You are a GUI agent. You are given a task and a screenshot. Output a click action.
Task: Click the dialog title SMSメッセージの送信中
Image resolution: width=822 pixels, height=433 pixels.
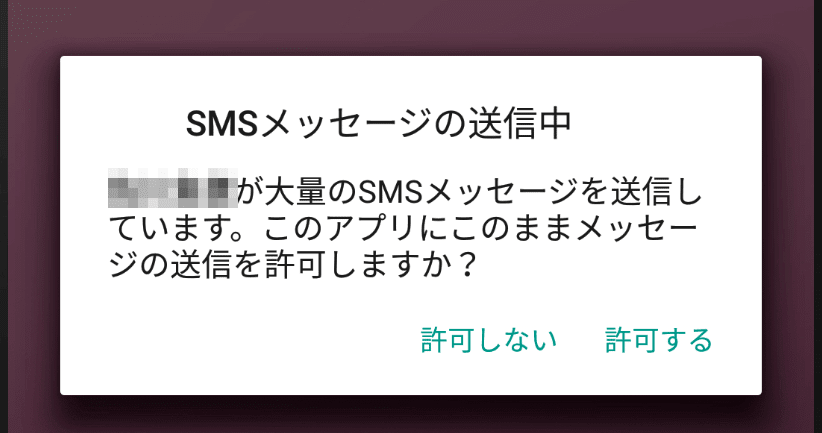[378, 124]
